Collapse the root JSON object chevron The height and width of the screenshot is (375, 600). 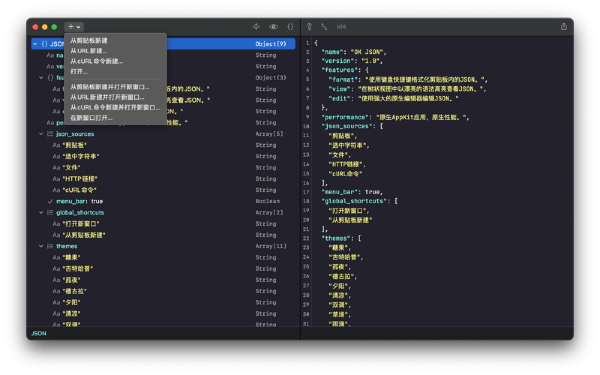(35, 44)
